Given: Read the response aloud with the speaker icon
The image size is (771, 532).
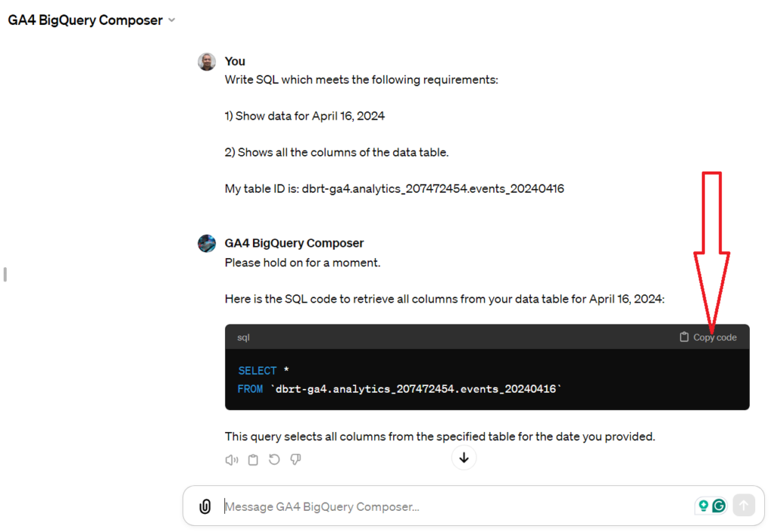Looking at the screenshot, I should [x=232, y=459].
